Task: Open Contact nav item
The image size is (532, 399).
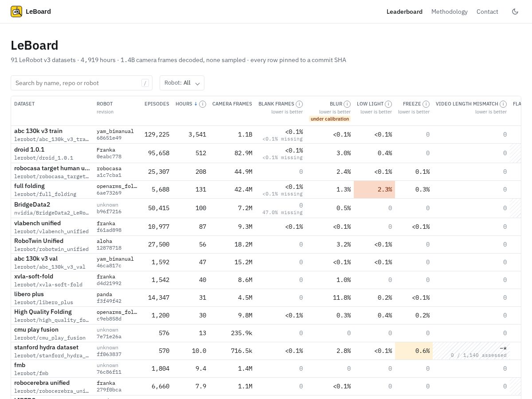Action: pos(487,12)
